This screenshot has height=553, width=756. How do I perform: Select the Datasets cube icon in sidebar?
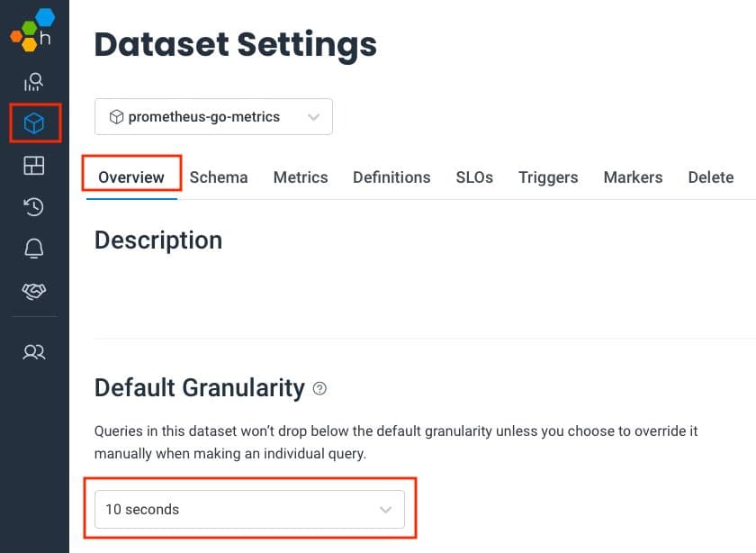[33, 124]
